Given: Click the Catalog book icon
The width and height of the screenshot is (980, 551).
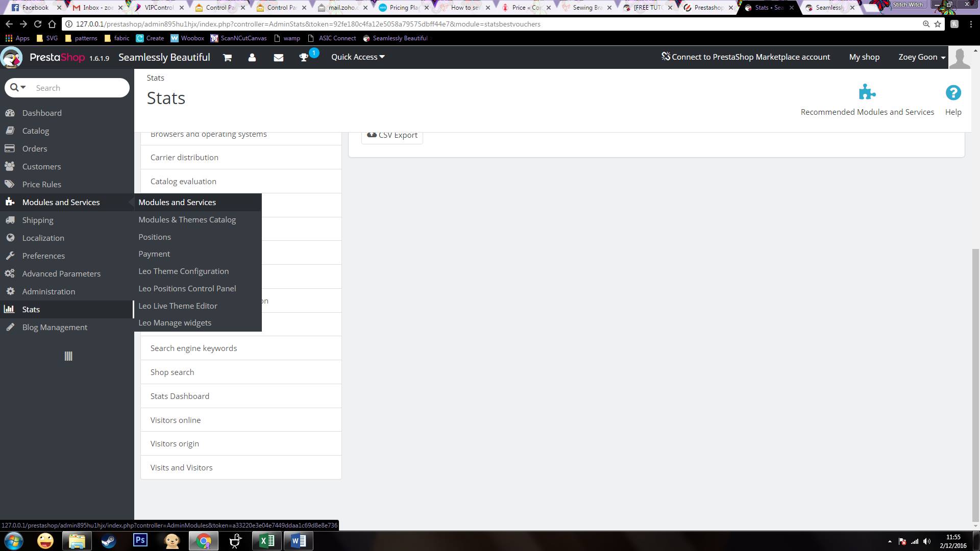Looking at the screenshot, I should pos(10,131).
